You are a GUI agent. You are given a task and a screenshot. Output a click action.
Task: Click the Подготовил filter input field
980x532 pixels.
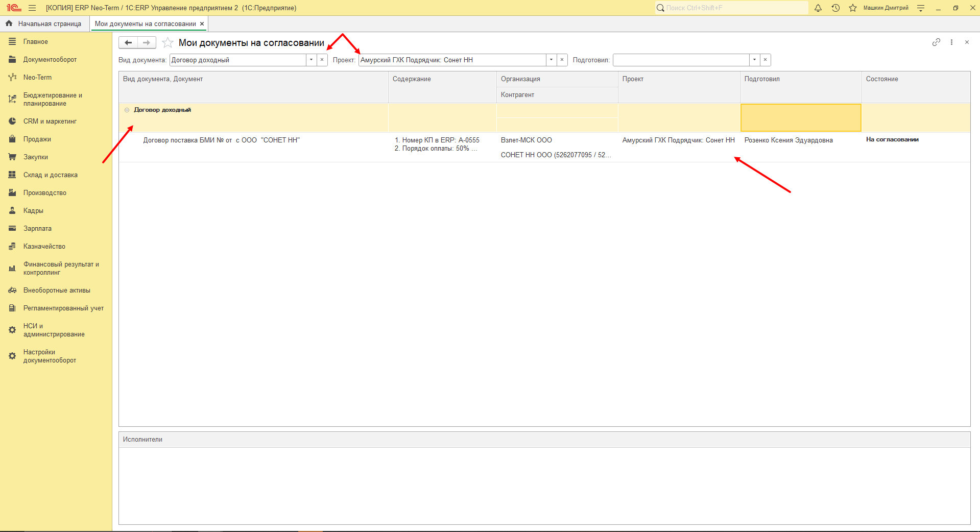(681, 60)
